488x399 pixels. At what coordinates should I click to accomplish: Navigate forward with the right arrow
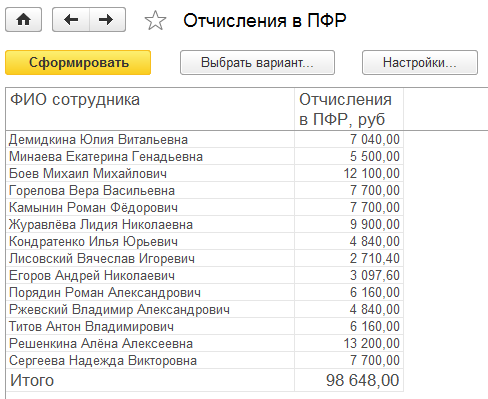click(x=107, y=20)
